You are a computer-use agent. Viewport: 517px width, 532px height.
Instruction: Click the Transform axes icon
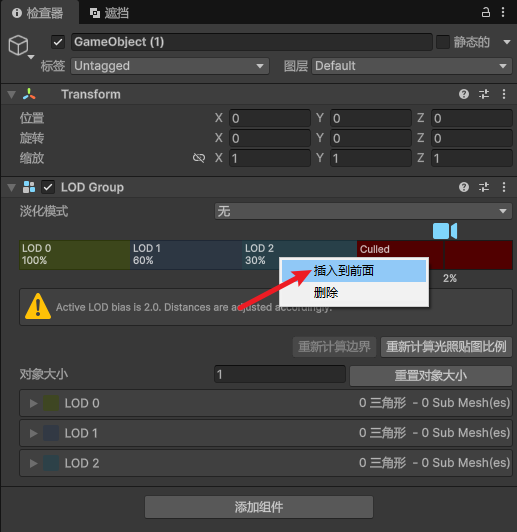[x=29, y=94]
